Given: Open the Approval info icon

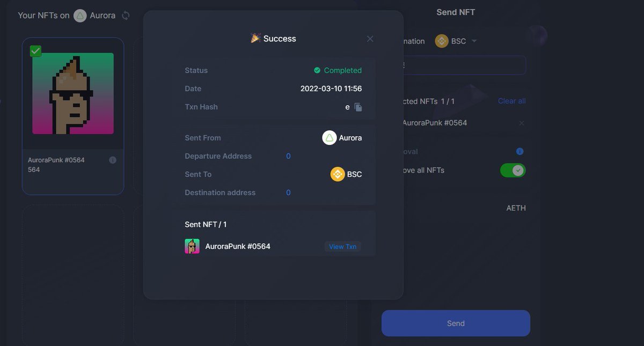Looking at the screenshot, I should [519, 151].
